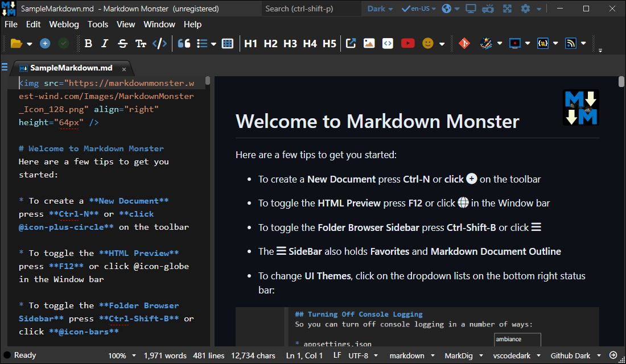Close the SampleMarkdown.md tab

124,69
